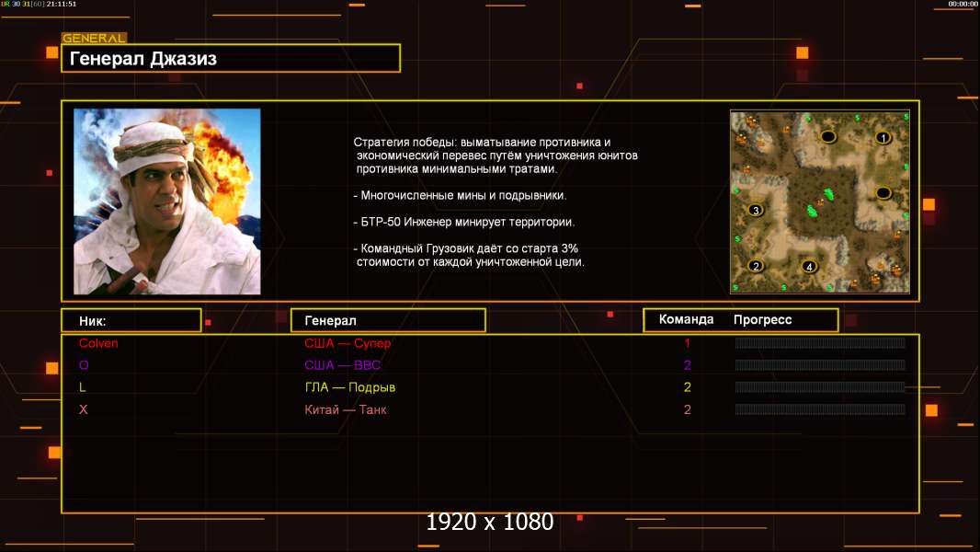
Task: Click 'Китай — Танк' general entry
Action: tap(346, 409)
